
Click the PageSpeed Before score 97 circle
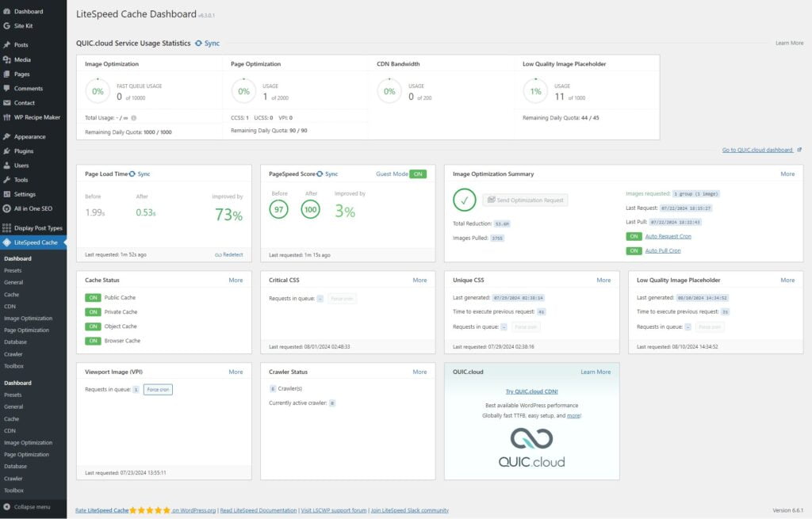click(x=278, y=209)
